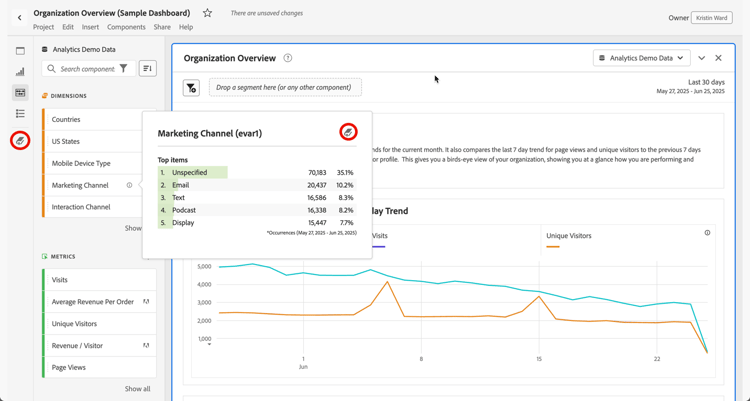750x401 pixels.
Task: Open the Panels icon in left rail
Action: 20,51
